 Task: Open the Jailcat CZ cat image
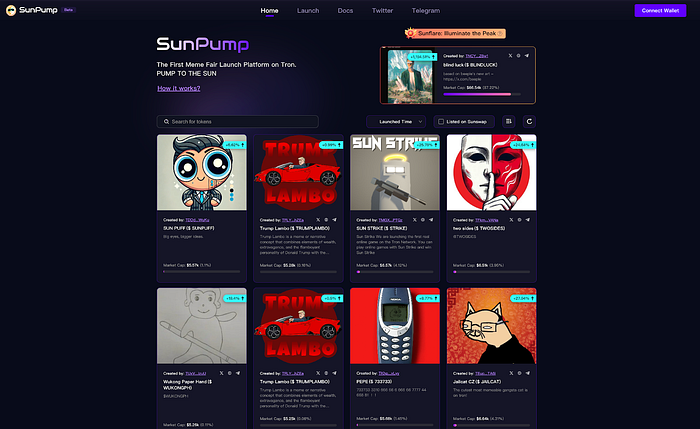(x=492, y=326)
